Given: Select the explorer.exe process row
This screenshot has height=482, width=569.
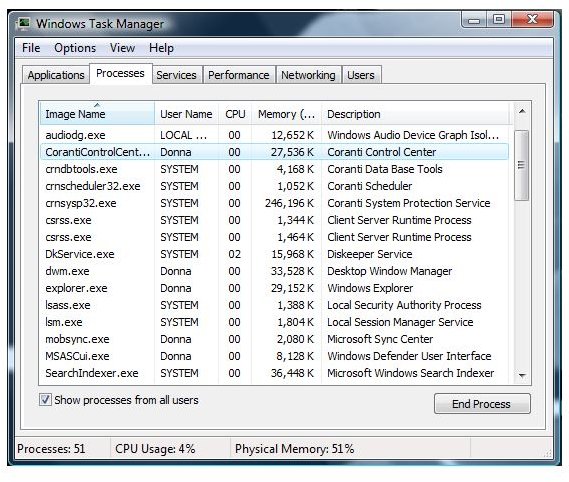Looking at the screenshot, I should [274, 288].
